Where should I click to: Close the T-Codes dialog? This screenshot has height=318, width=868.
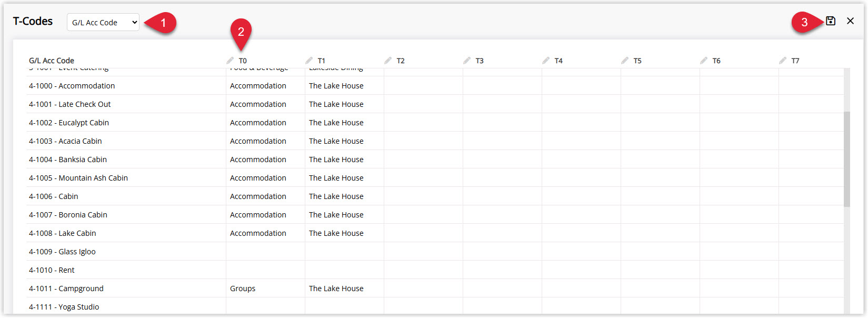tap(850, 21)
